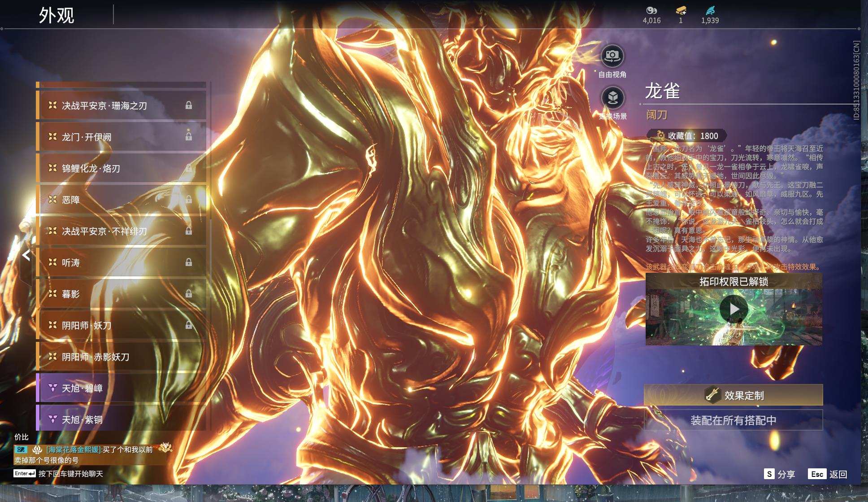Select the 暮影 skin

click(x=121, y=294)
